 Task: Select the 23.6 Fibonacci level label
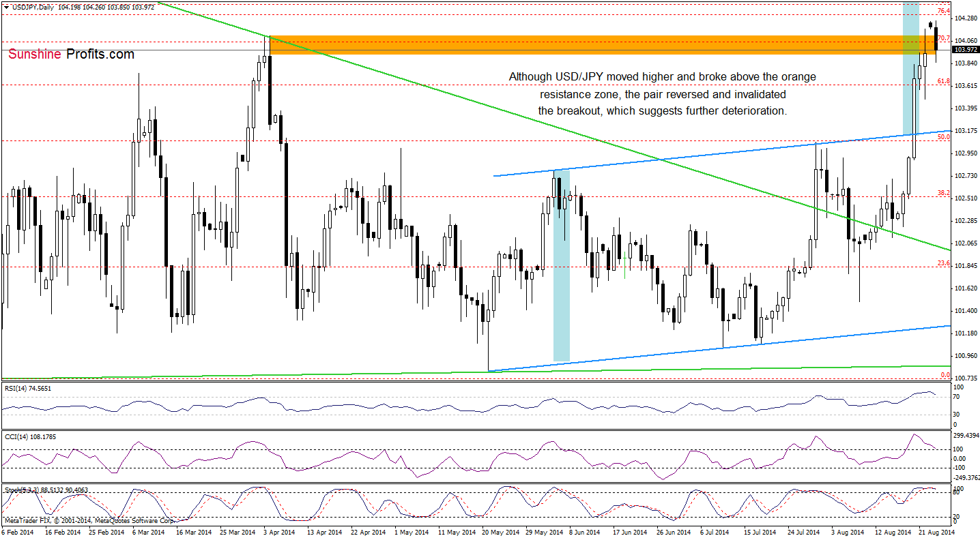tap(945, 263)
